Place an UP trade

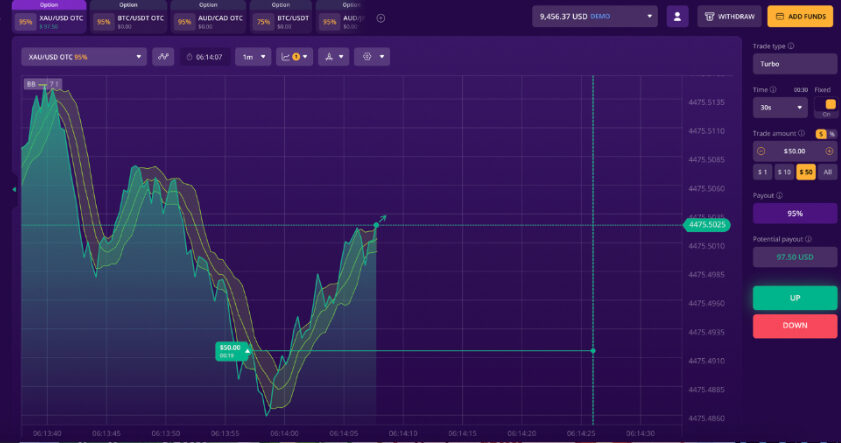pos(794,298)
